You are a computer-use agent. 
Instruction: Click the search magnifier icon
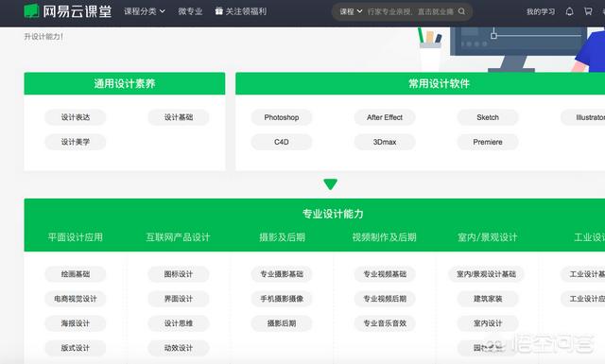(461, 11)
